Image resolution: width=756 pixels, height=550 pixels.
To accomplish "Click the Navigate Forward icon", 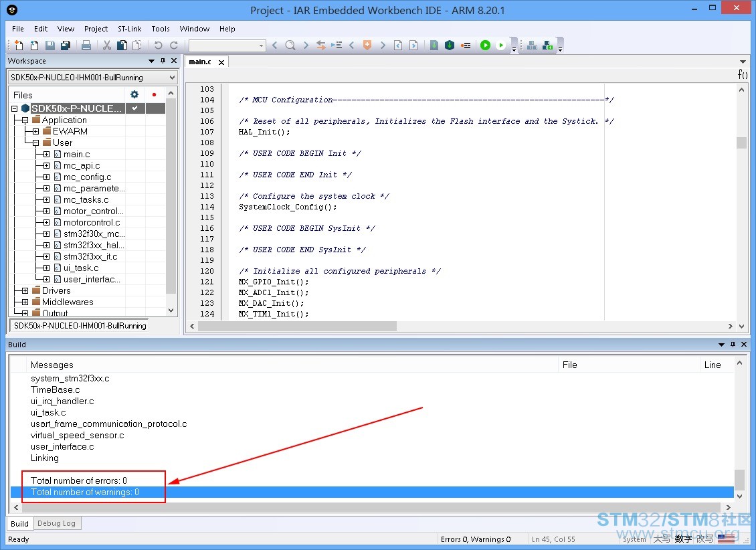I will [413, 45].
